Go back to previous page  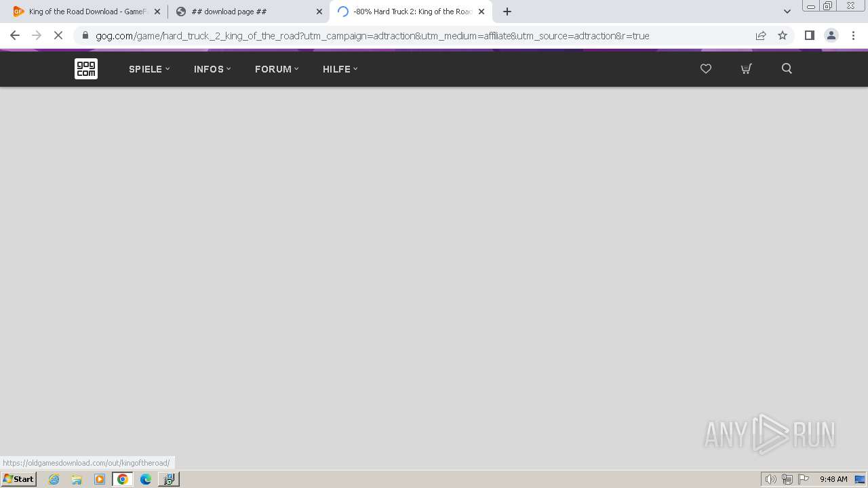pyautogui.click(x=15, y=35)
